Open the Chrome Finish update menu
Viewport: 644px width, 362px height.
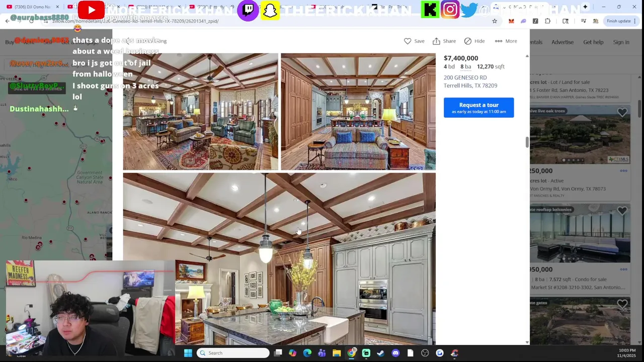621,21
